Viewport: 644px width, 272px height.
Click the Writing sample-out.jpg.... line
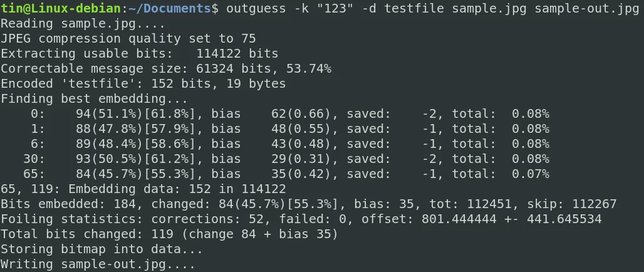(98, 264)
